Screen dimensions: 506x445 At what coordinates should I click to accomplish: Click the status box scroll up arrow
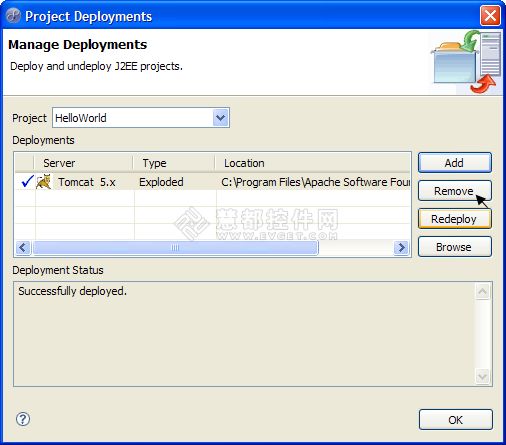[482, 292]
